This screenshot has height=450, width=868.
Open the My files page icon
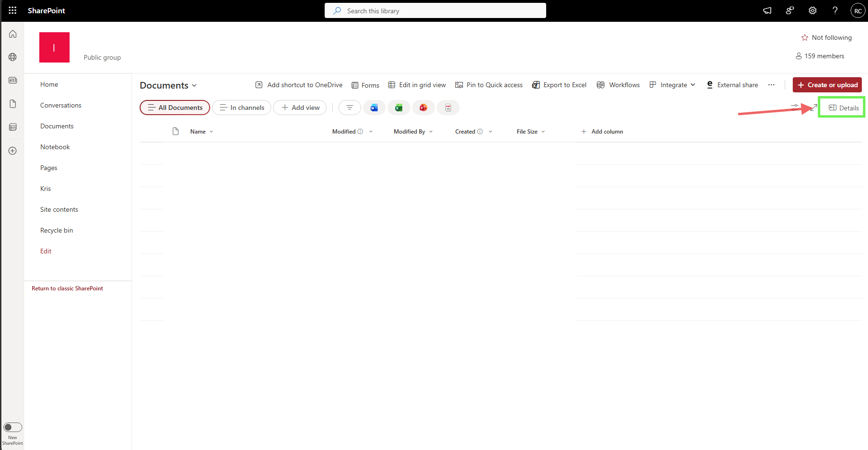13,104
